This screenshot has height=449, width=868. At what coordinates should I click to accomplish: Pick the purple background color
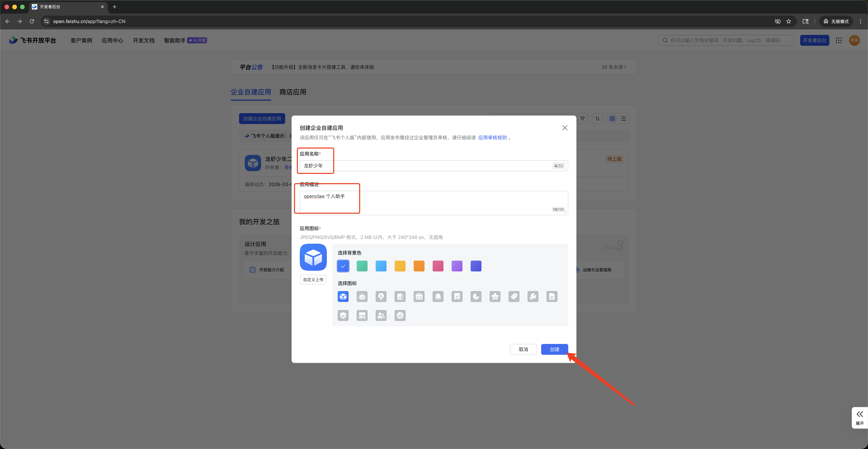click(457, 266)
